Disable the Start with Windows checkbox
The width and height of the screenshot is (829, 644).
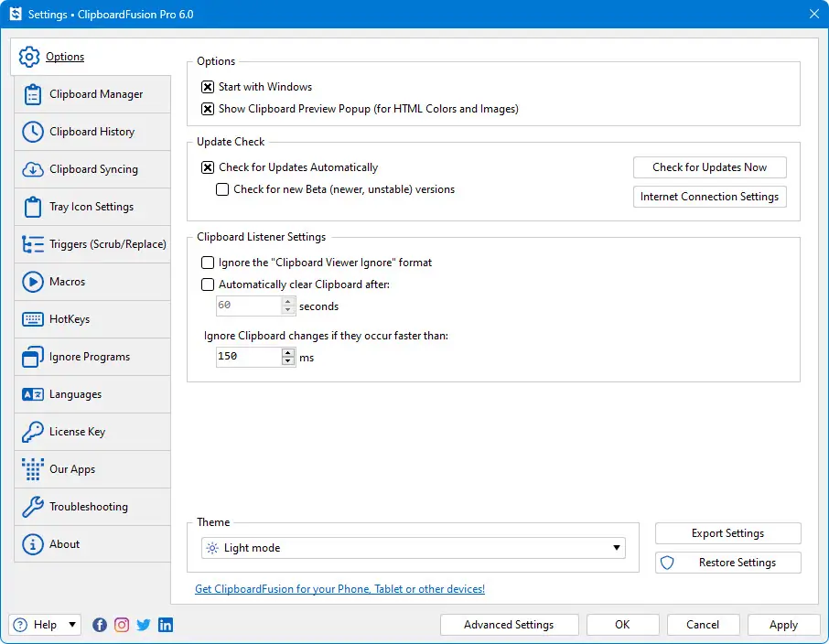pyautogui.click(x=209, y=87)
